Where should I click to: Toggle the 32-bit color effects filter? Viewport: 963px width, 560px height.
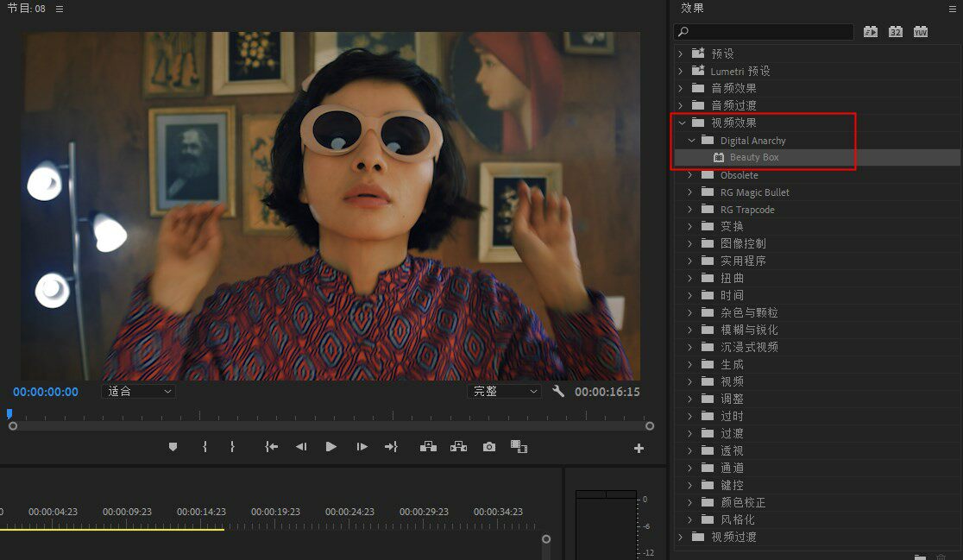coord(896,32)
